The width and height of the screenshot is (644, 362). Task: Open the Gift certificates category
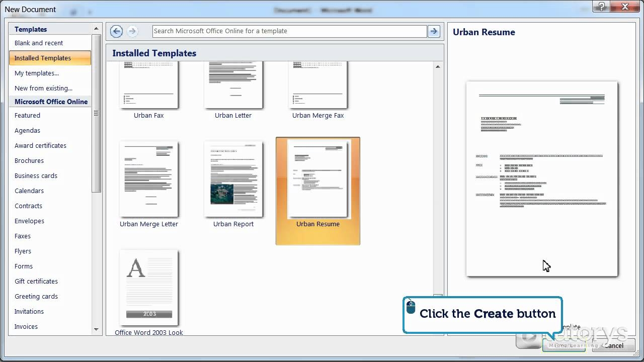click(x=50, y=281)
